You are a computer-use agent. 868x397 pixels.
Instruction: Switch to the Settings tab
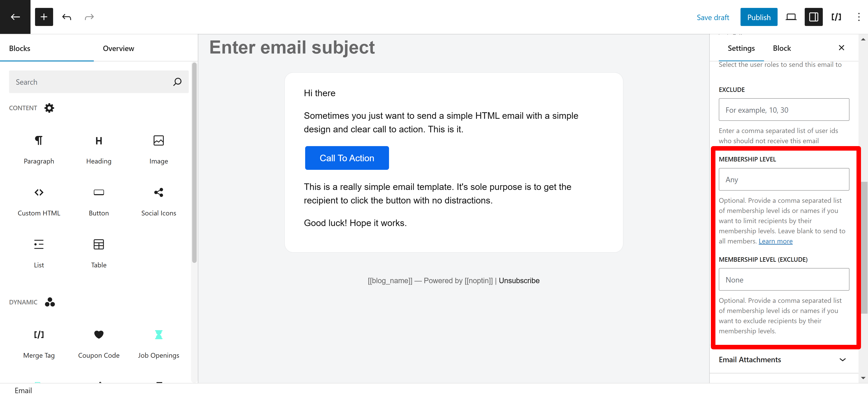point(741,48)
